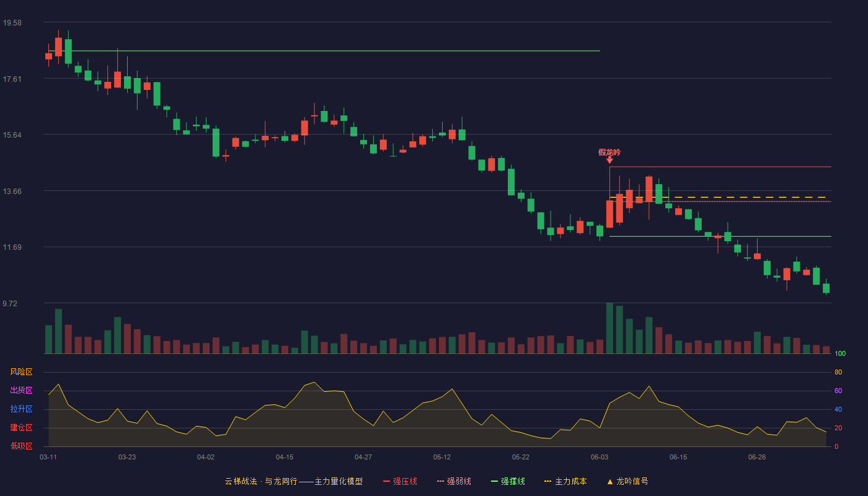Image resolution: width=868 pixels, height=496 pixels.
Task: Click the tallest volume bar on 06-03
Action: (609, 328)
